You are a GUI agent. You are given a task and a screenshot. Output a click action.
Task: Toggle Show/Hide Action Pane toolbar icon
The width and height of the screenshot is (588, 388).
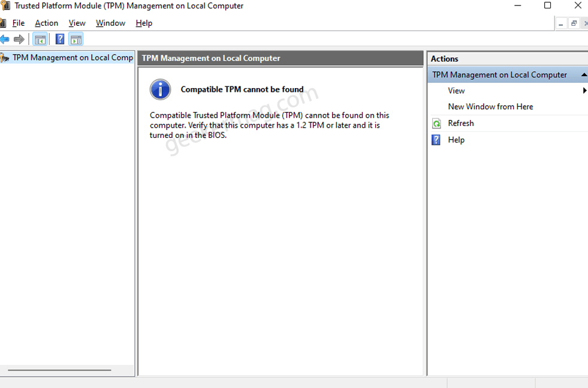[76, 40]
